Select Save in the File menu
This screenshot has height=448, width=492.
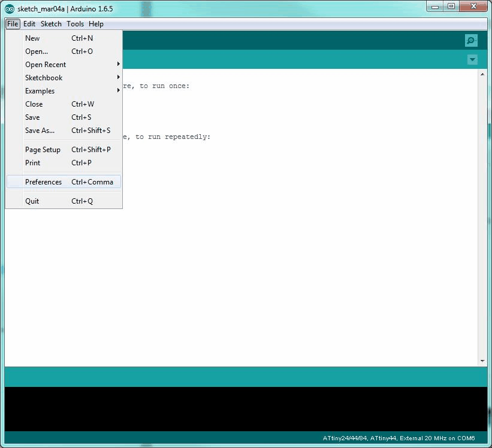pyautogui.click(x=64, y=117)
